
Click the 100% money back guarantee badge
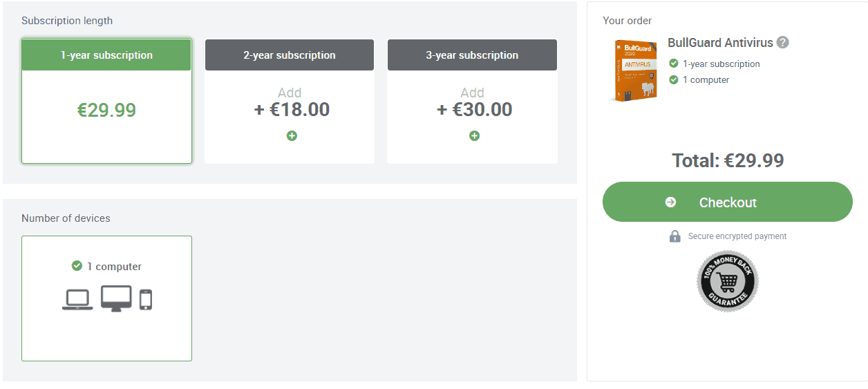tap(727, 281)
